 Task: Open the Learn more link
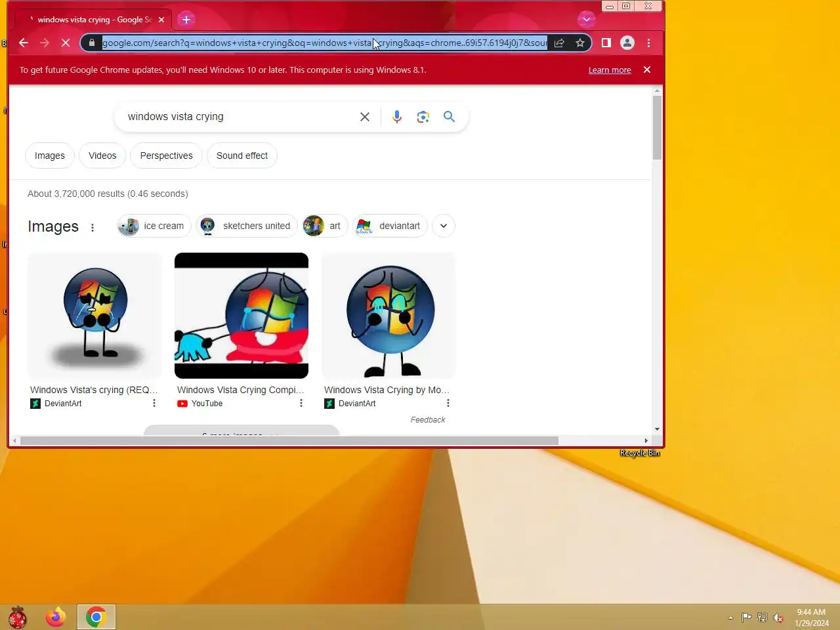click(x=610, y=70)
